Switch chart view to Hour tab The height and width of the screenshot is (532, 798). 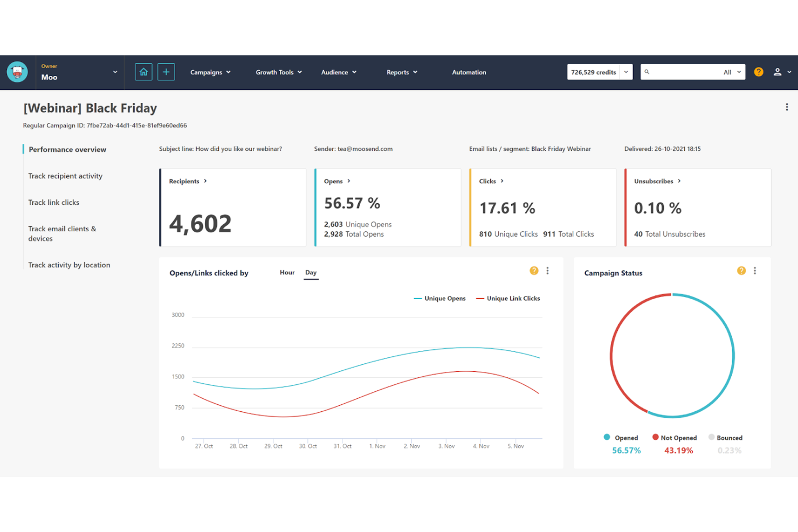click(x=287, y=272)
